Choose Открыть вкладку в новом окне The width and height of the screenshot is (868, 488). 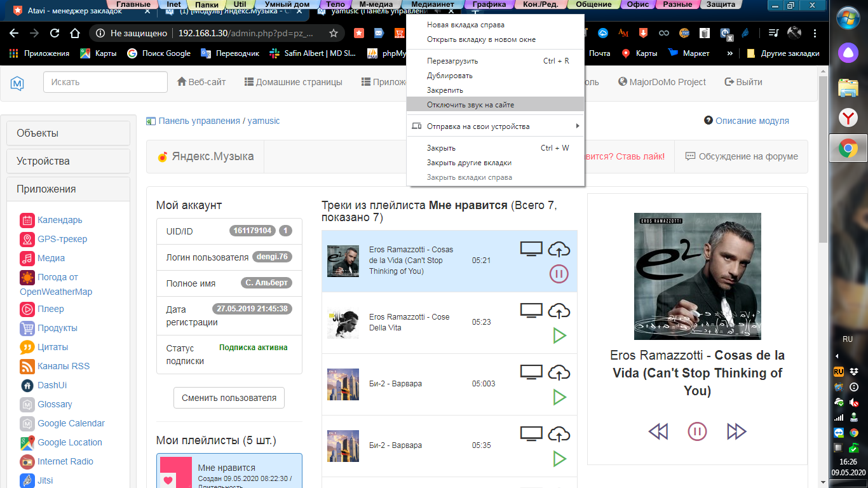(495, 39)
